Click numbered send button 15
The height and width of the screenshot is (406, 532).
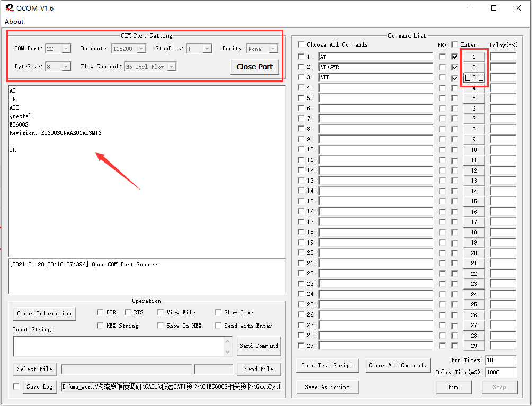point(474,201)
